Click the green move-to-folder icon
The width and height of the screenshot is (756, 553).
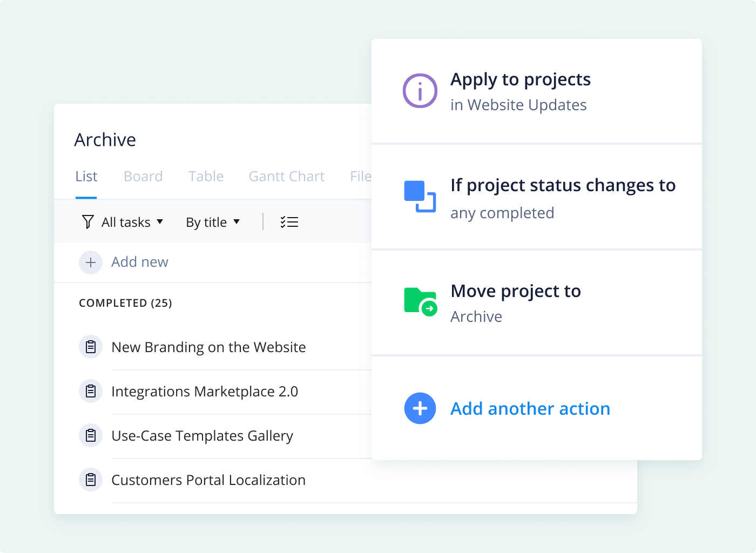pyautogui.click(x=421, y=302)
